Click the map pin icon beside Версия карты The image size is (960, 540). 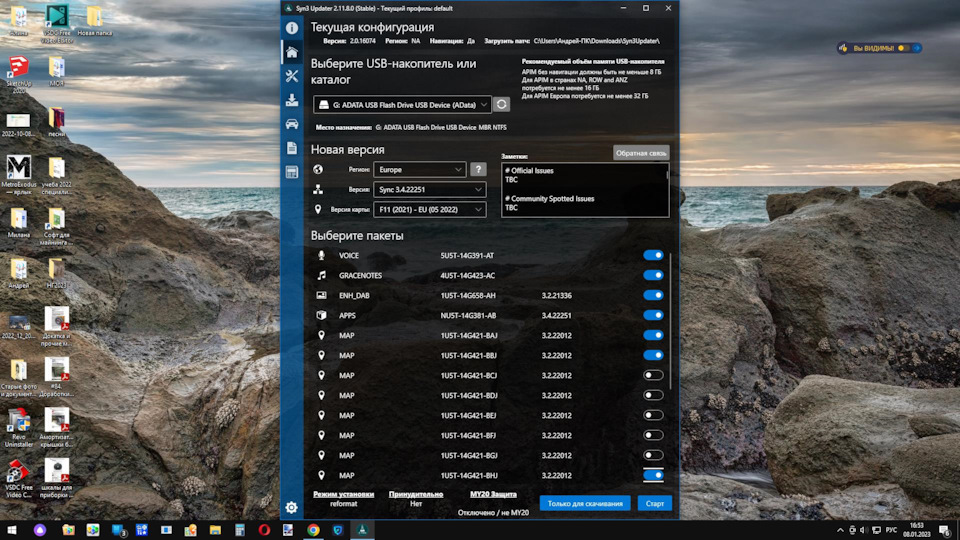[x=318, y=209]
